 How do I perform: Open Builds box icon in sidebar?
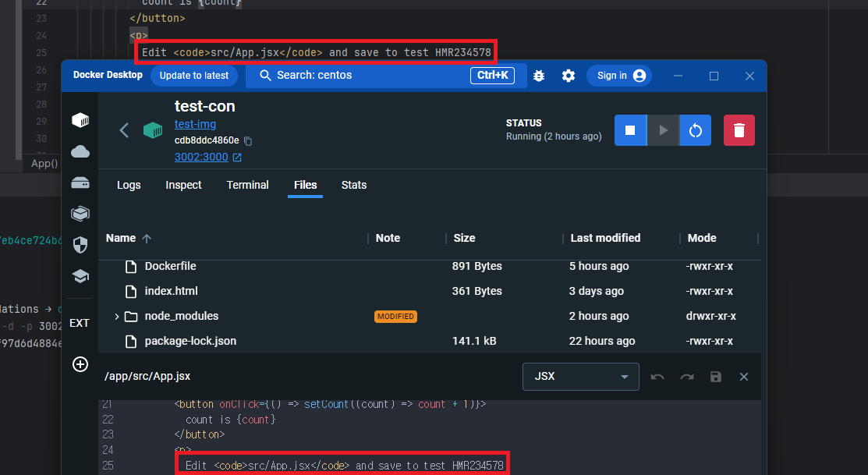(x=80, y=214)
